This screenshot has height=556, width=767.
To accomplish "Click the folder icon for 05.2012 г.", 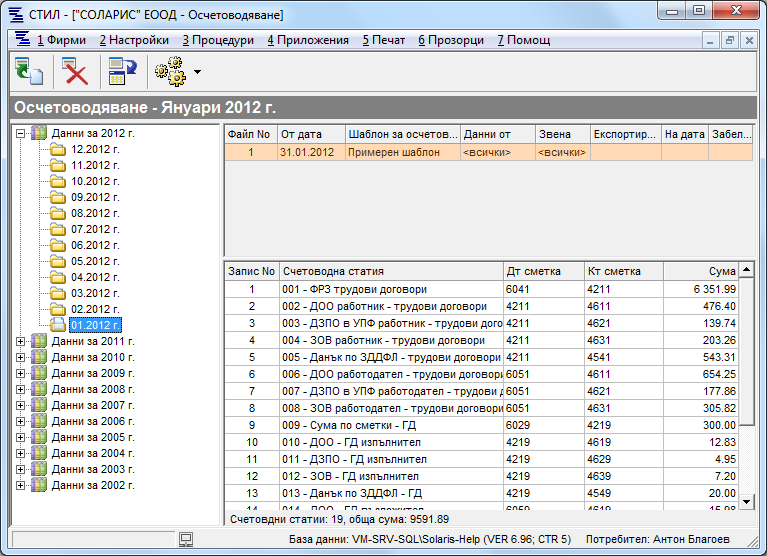I will pyautogui.click(x=58, y=261).
